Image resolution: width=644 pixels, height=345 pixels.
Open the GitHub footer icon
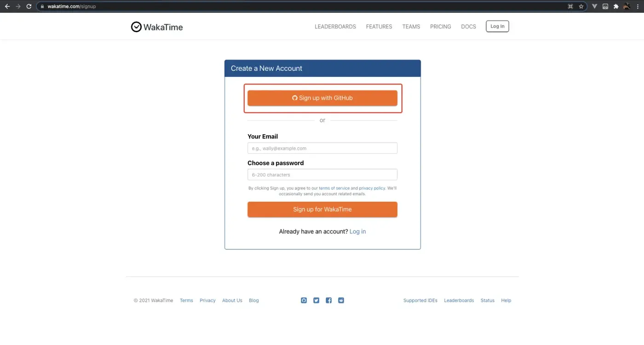click(304, 300)
